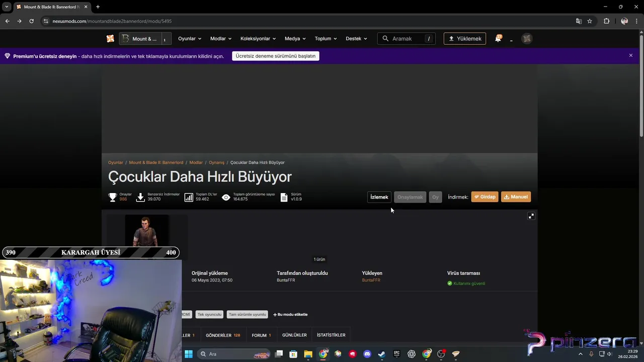Go back to previous page
The width and height of the screenshot is (644, 362).
[7, 21]
